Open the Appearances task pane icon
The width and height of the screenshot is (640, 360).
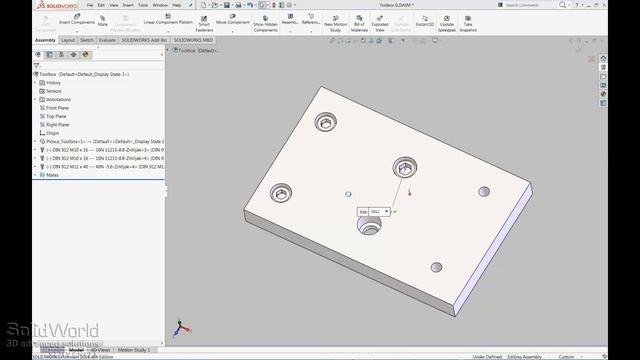click(x=603, y=94)
